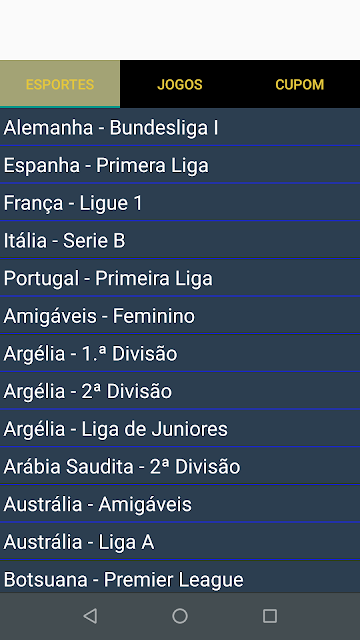Select Botsuana - Premier League
Screen dimensions: 360x640
180,577
